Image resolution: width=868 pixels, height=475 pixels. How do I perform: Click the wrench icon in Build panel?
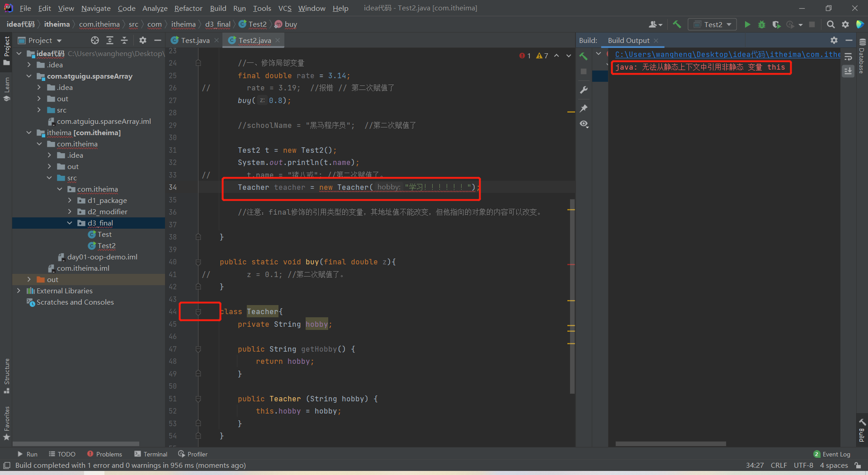tap(584, 90)
